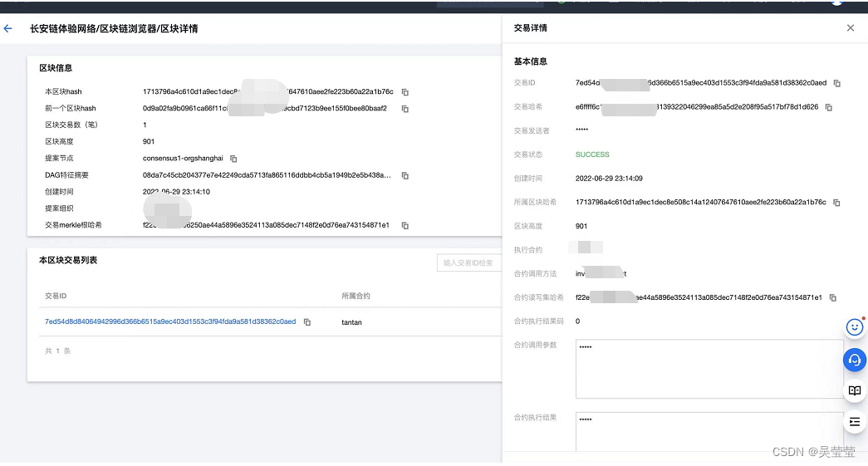
Task: Open transaction link 7ed54d8d84064942996d...
Action: point(170,321)
